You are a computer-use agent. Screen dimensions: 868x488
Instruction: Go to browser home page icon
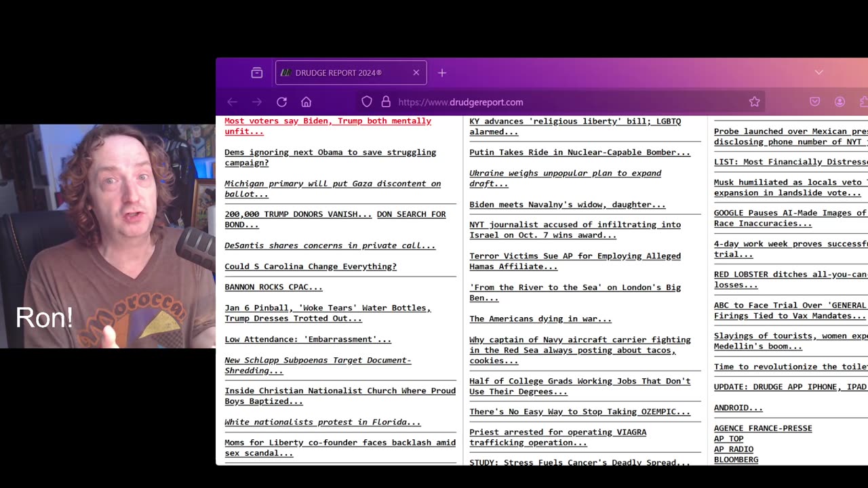click(x=306, y=102)
